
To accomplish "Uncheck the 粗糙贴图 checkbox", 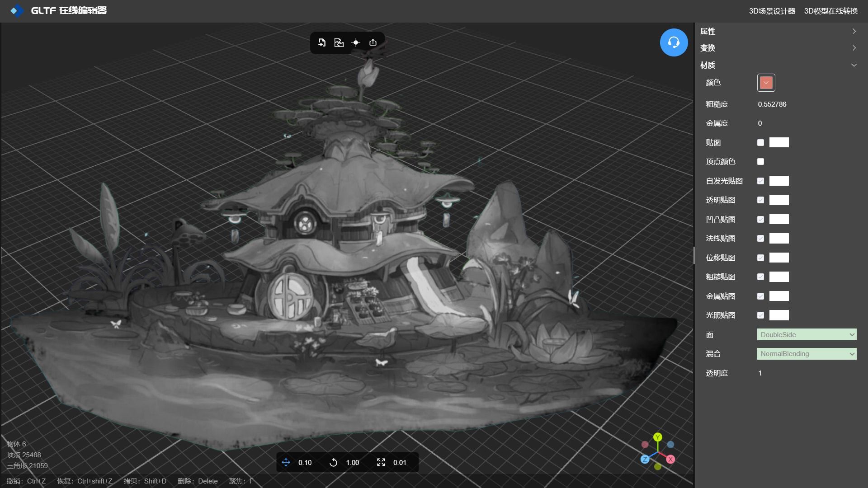I will (760, 277).
